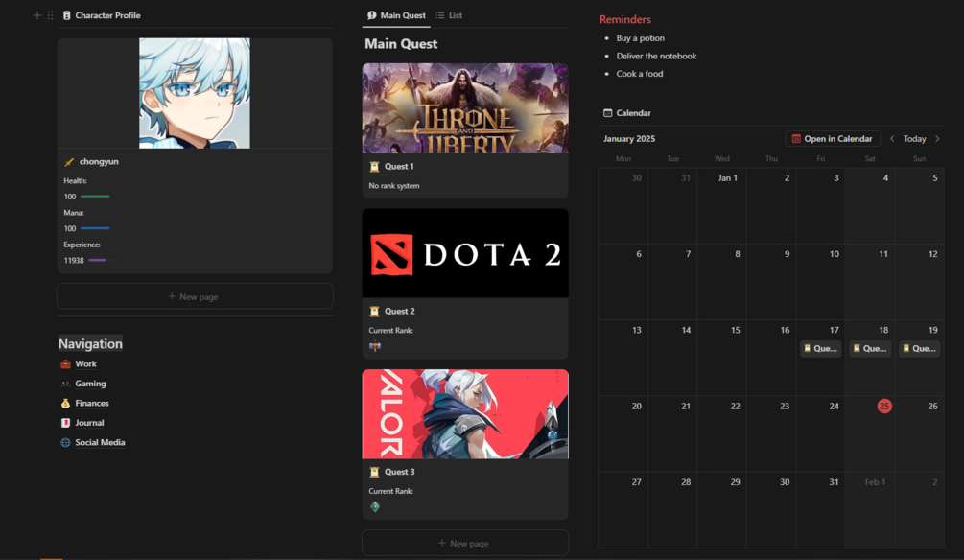Click the six-dot drag handle icon
964x560 pixels.
51,15
